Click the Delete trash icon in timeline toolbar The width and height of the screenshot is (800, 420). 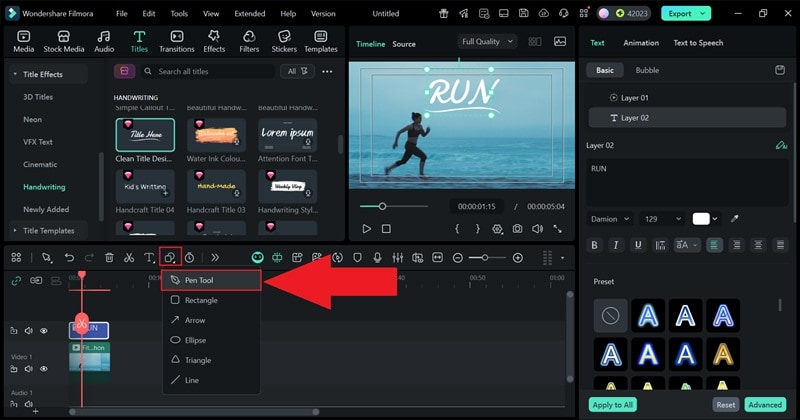point(109,258)
